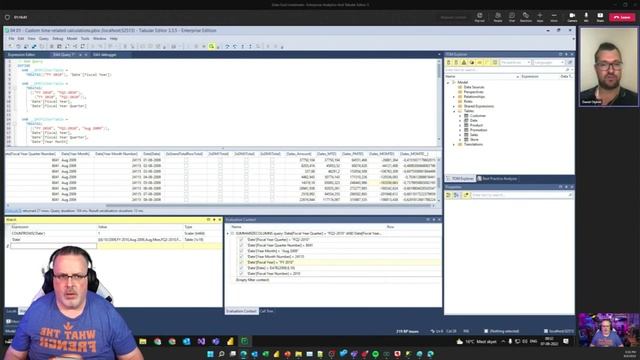Viewport: 640px width, 360px height.
Task: Expand the Shared Expressions folder
Action: (454, 106)
